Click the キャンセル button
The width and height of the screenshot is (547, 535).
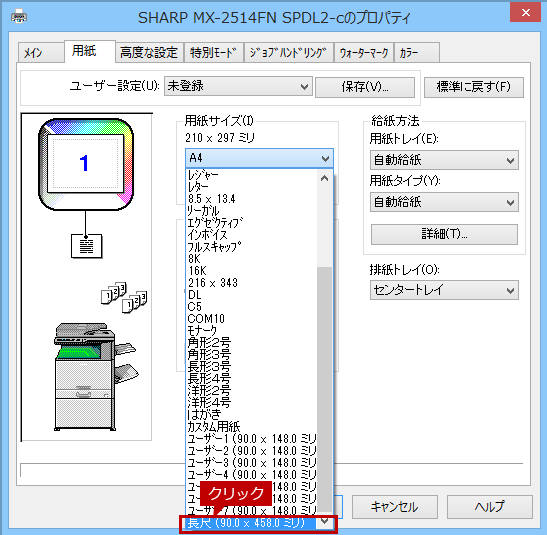coord(395,507)
